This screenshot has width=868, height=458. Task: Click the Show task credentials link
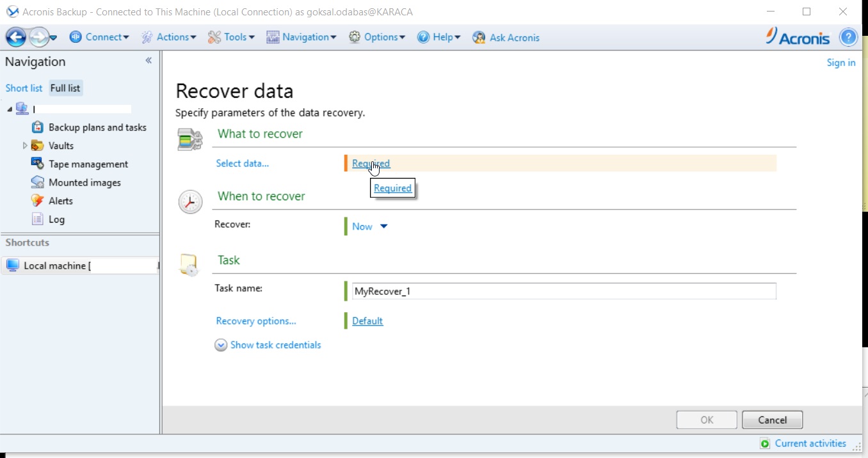(275, 345)
